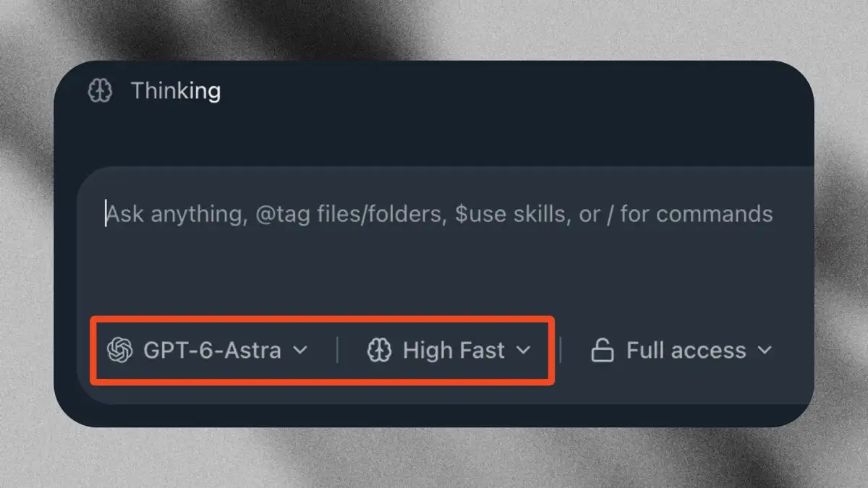Expand the chevron beside High Fast
The width and height of the screenshot is (868, 488).
point(523,351)
